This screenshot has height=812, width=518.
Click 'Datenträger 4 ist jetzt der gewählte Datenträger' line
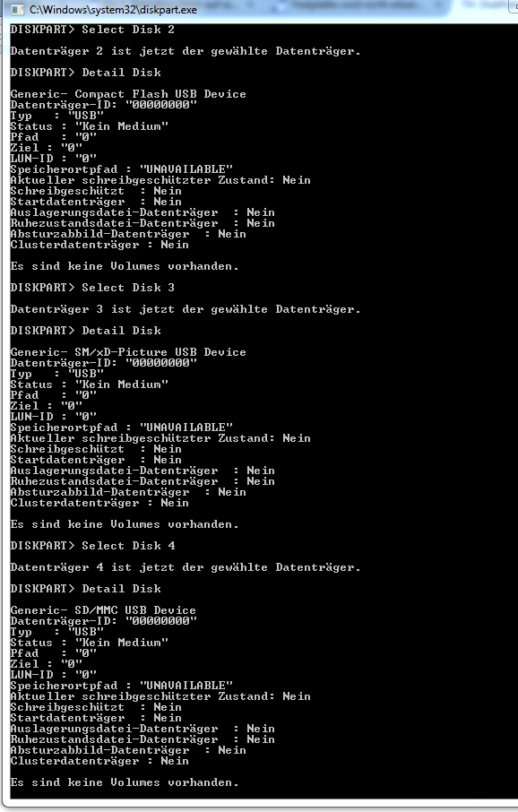(x=186, y=567)
